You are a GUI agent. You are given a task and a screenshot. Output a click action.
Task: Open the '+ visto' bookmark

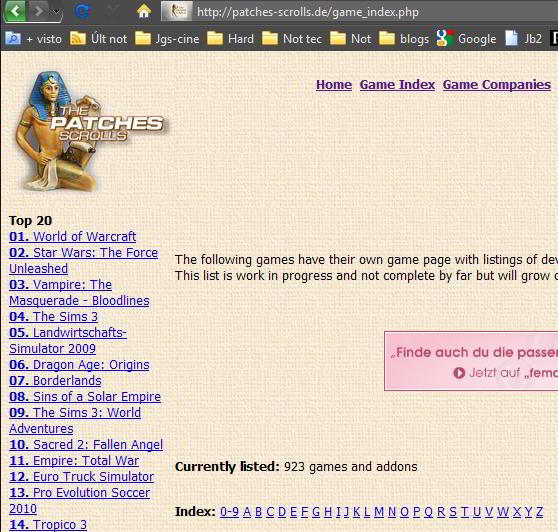point(34,38)
